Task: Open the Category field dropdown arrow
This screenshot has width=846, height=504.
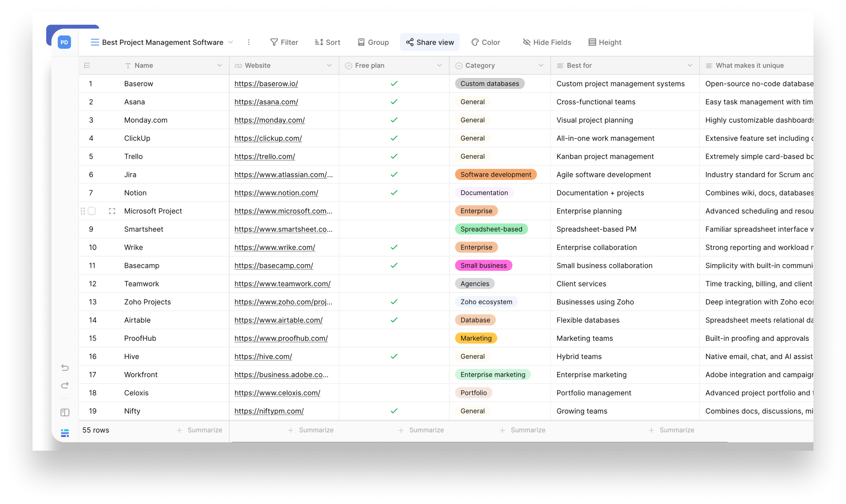Action: [x=541, y=65]
